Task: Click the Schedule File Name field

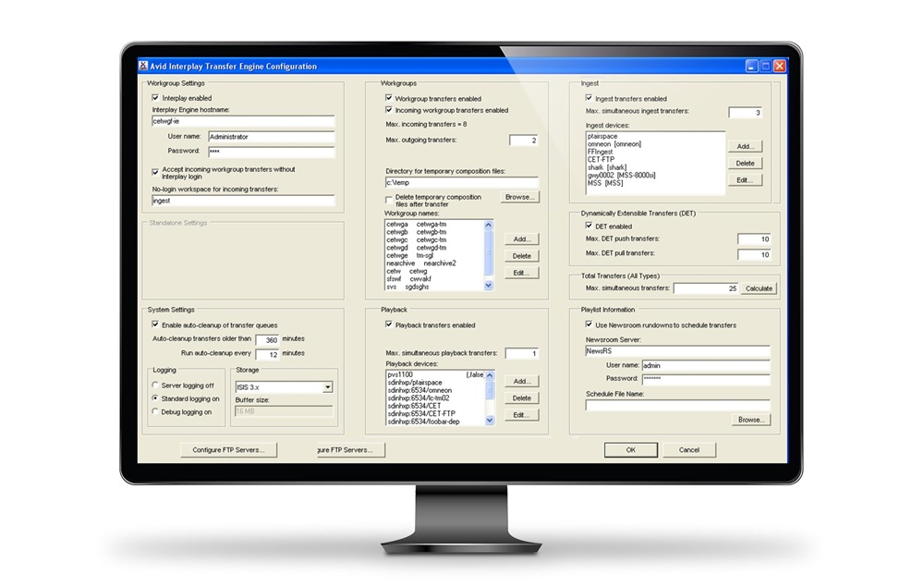Action: [677, 405]
